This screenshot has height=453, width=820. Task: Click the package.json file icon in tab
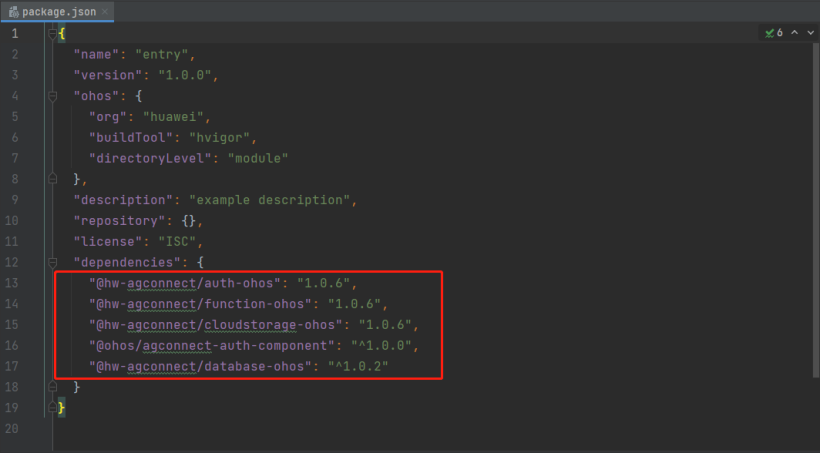[15, 12]
